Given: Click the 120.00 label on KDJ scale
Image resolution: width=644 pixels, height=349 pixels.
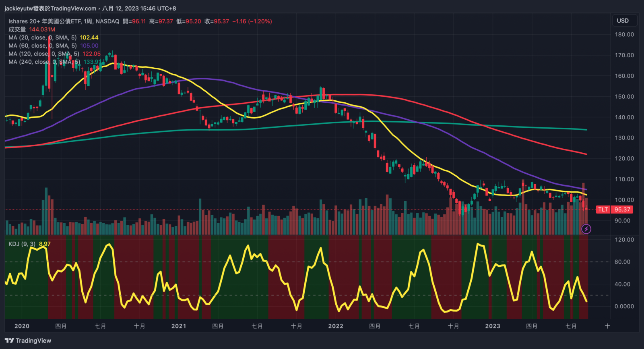Looking at the screenshot, I should [624, 240].
